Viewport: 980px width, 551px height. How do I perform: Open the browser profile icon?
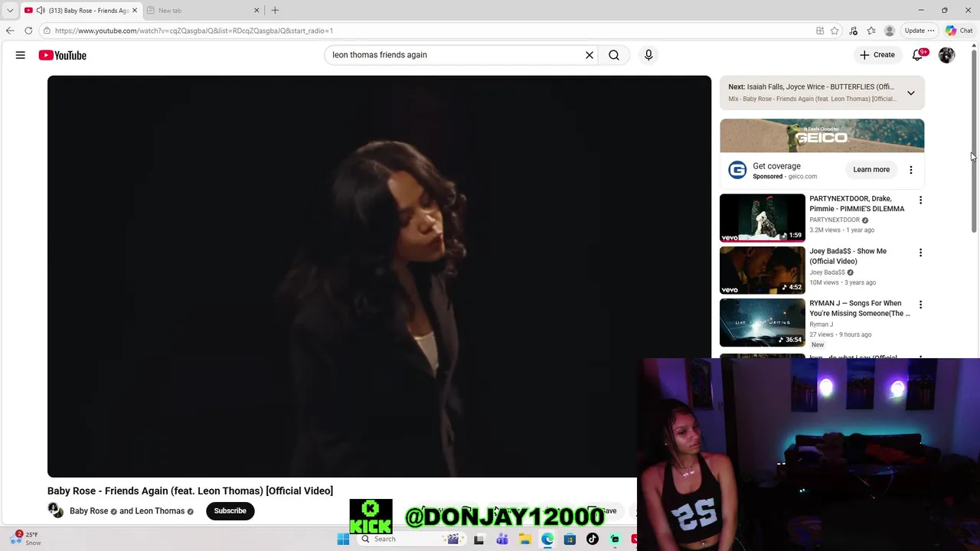pos(889,31)
